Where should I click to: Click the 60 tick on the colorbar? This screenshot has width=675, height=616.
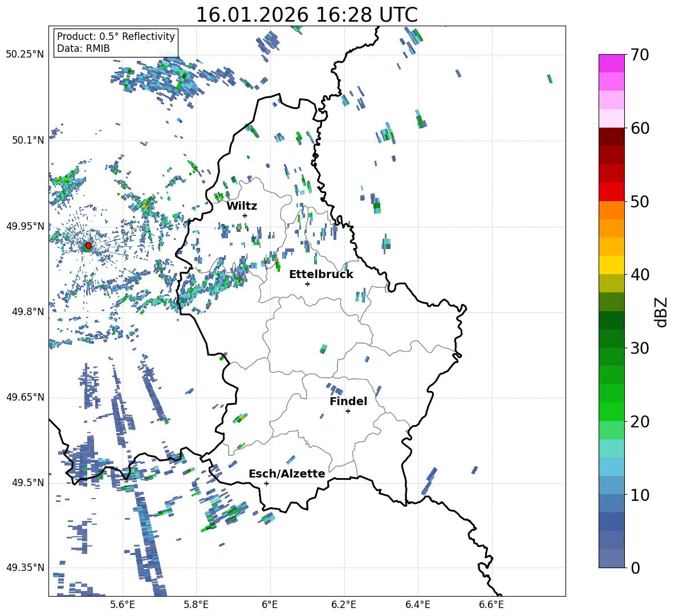tap(640, 128)
